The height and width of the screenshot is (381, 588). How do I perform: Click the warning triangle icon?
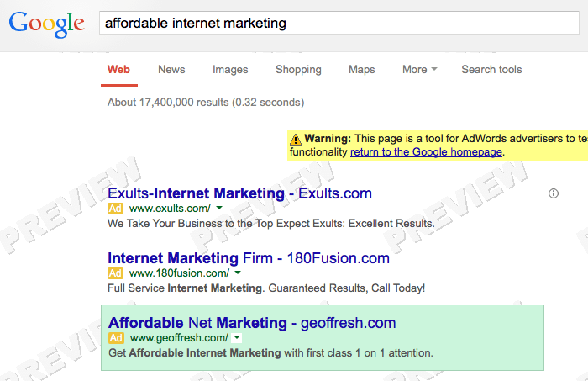296,140
